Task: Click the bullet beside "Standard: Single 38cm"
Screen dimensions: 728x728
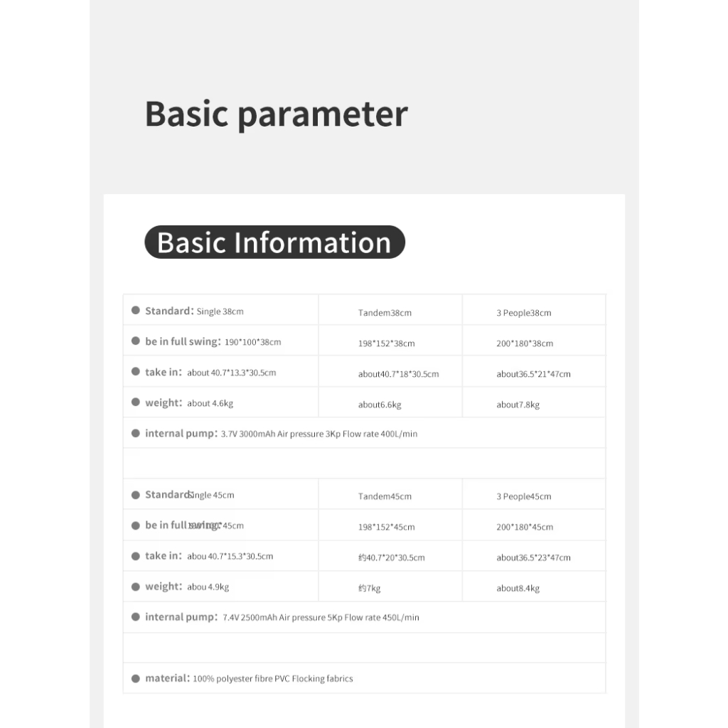Action: (136, 311)
